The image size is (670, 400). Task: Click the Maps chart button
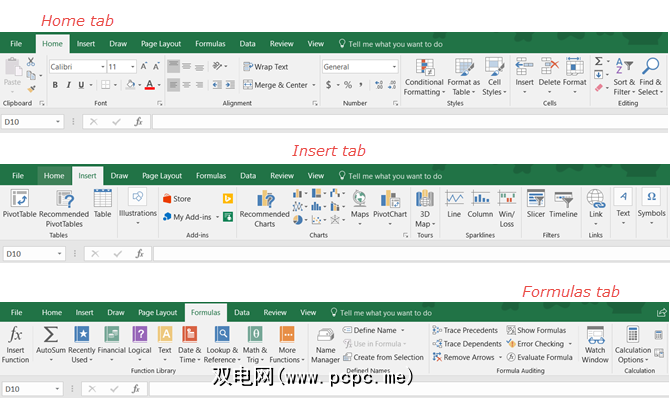point(360,208)
